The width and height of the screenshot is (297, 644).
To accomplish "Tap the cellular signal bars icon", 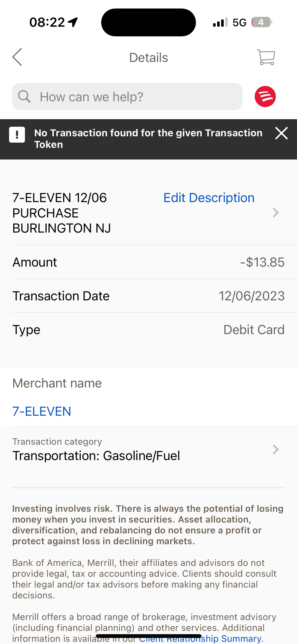I will [220, 22].
